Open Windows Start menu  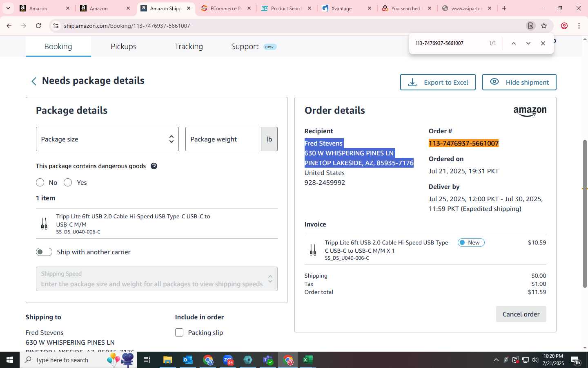[x=10, y=360]
